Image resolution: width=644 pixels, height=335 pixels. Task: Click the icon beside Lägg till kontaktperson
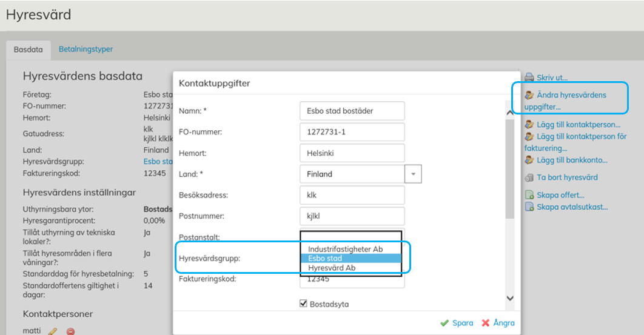tap(529, 125)
